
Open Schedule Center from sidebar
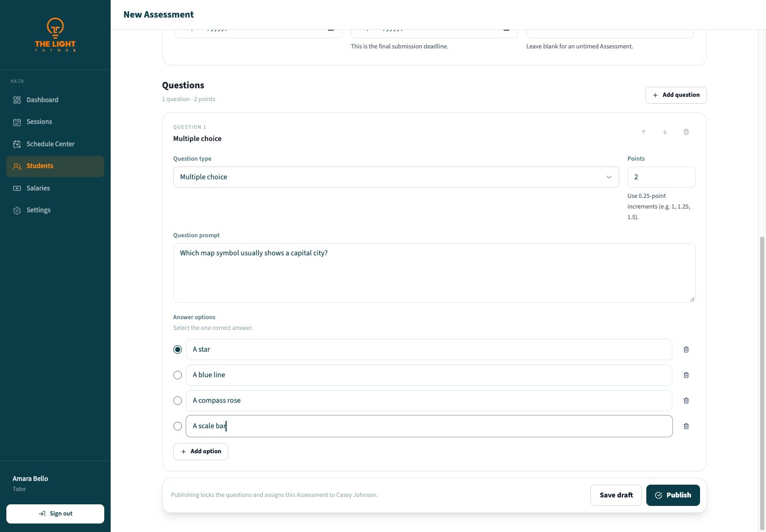55,144
